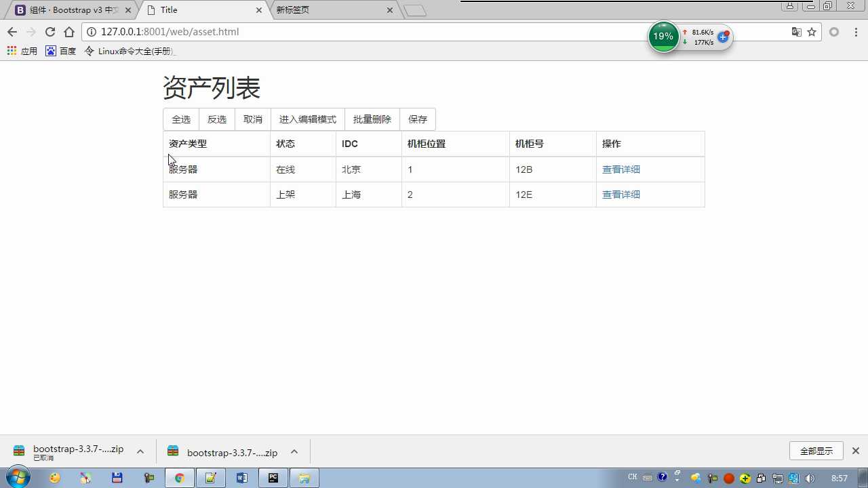Click the translate page icon in the address bar
The width and height of the screenshot is (868, 488).
(797, 32)
